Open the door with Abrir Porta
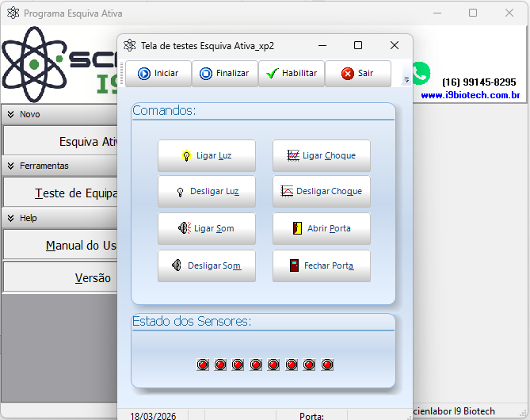Screen dimensions: 530x420 click(x=321, y=229)
